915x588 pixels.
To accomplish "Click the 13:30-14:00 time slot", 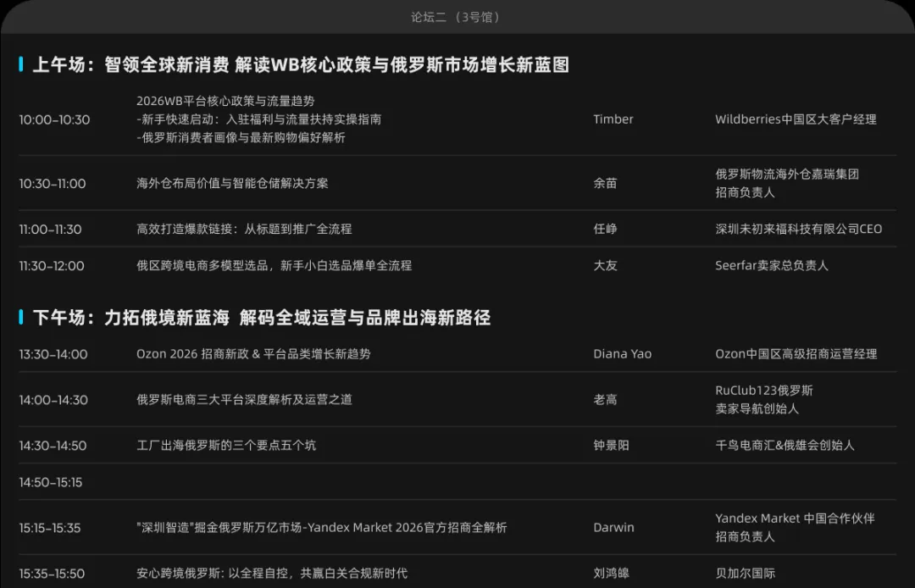I will [53, 354].
